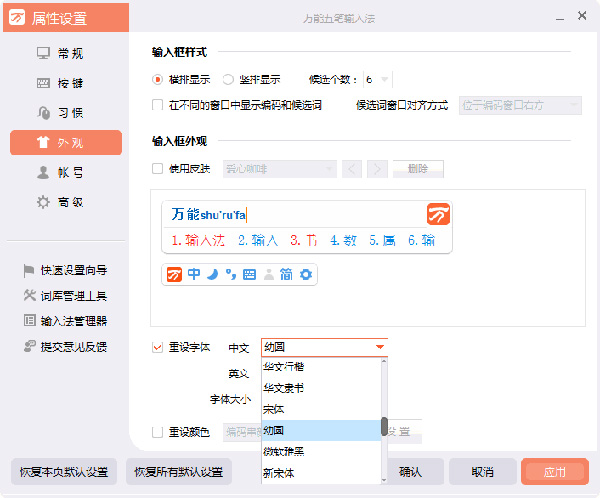Select the 竖排显示 radio button
The image size is (600, 498).
coord(228,79)
